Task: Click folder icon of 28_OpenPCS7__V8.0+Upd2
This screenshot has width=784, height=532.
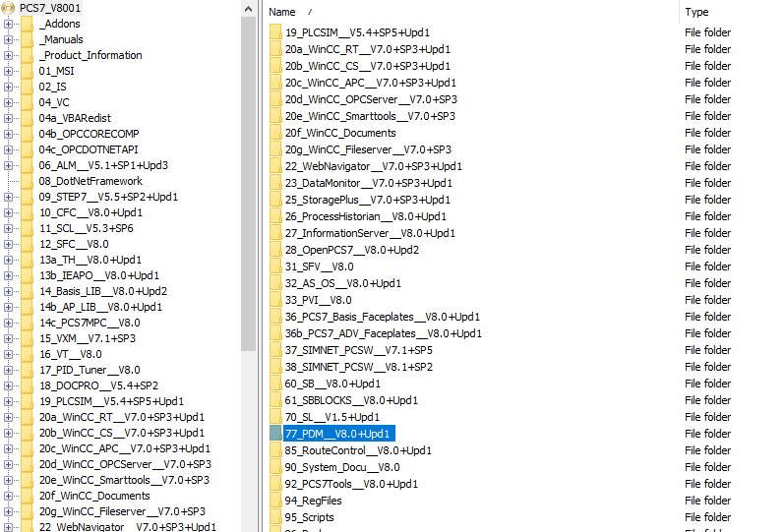Action: point(275,250)
